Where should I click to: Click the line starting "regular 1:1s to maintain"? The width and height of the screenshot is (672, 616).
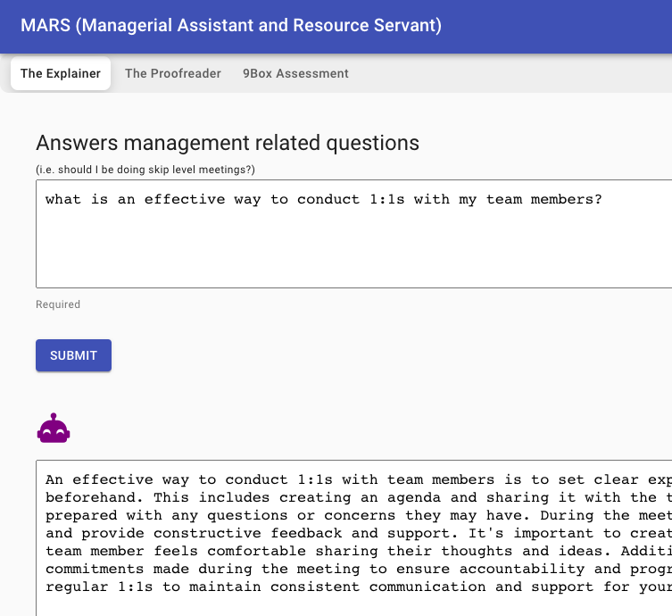point(357,587)
